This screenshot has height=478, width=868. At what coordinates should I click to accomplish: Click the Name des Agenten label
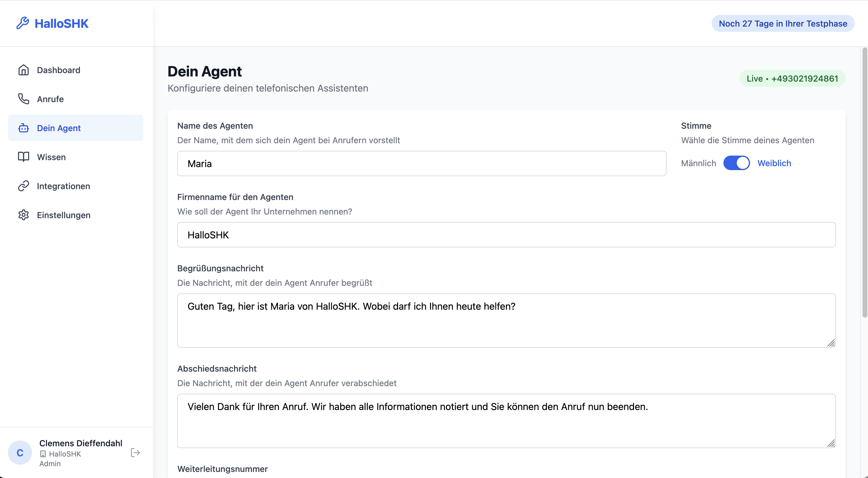tap(215, 126)
